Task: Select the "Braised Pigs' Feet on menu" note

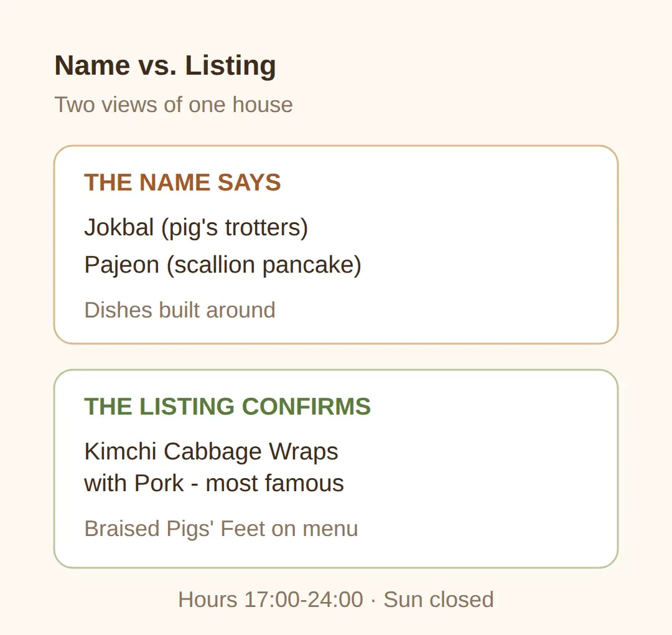Action: [x=221, y=529]
